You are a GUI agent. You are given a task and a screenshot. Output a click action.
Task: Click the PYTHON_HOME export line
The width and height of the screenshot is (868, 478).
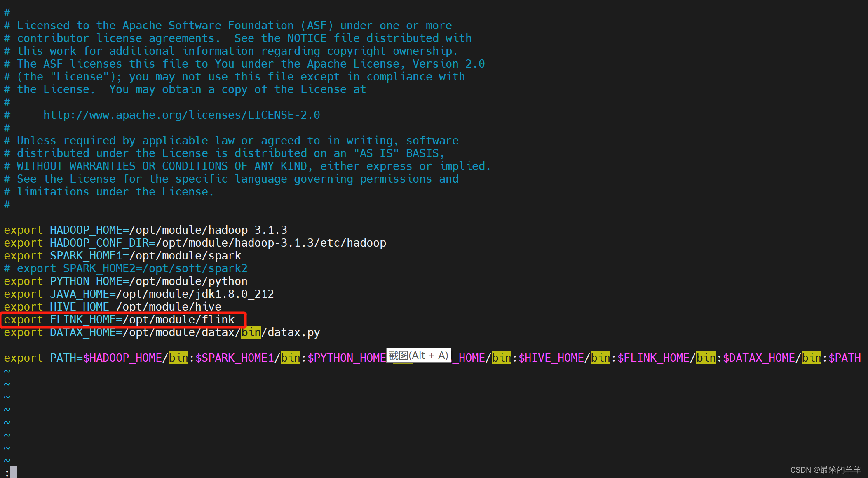[126, 281]
